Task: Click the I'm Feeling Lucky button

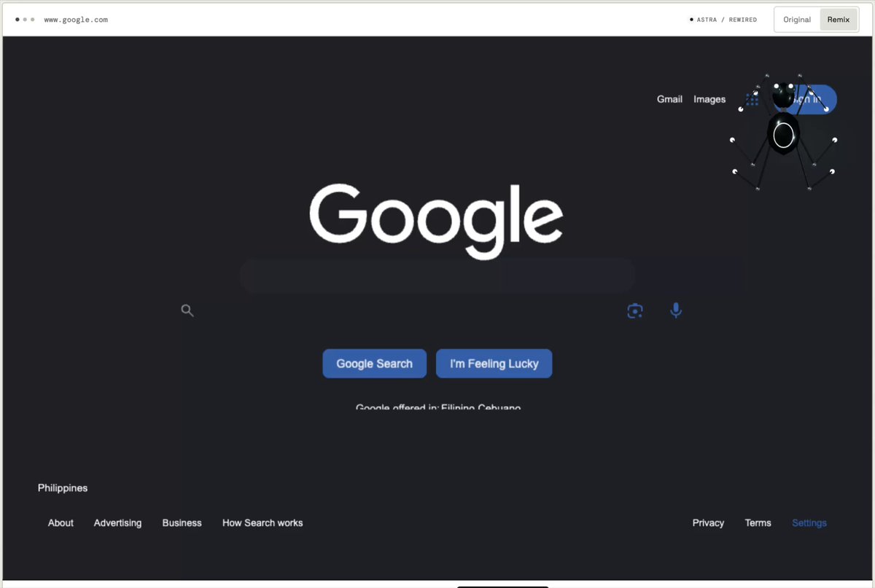Action: coord(494,364)
